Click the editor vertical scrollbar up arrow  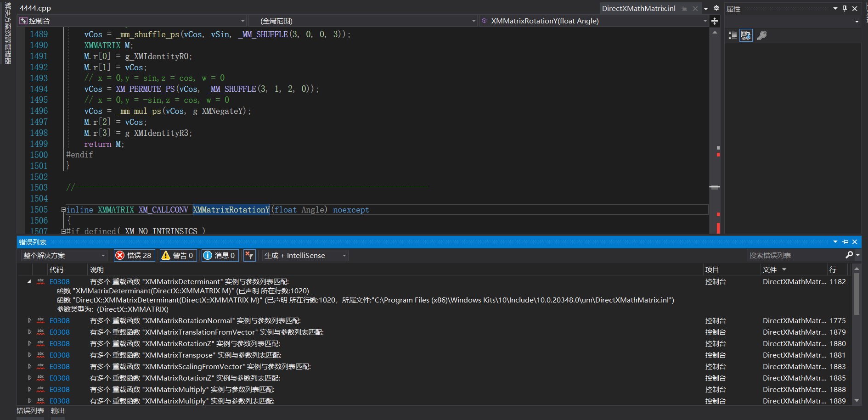715,33
